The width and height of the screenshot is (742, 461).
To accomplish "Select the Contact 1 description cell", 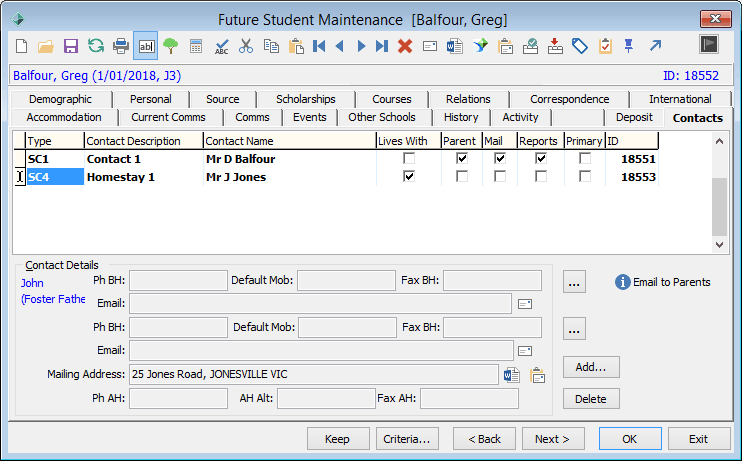I will point(144,159).
